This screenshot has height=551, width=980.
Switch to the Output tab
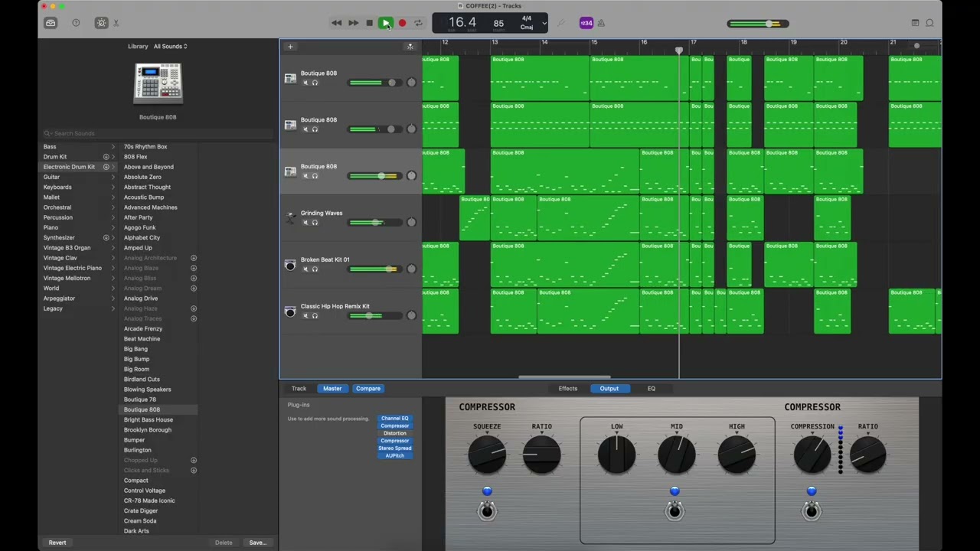coord(609,389)
